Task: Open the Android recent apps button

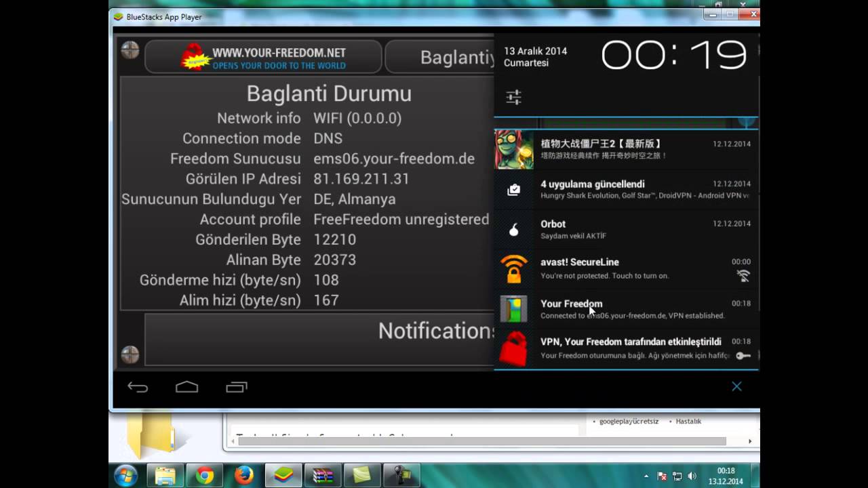Action: pos(236,387)
